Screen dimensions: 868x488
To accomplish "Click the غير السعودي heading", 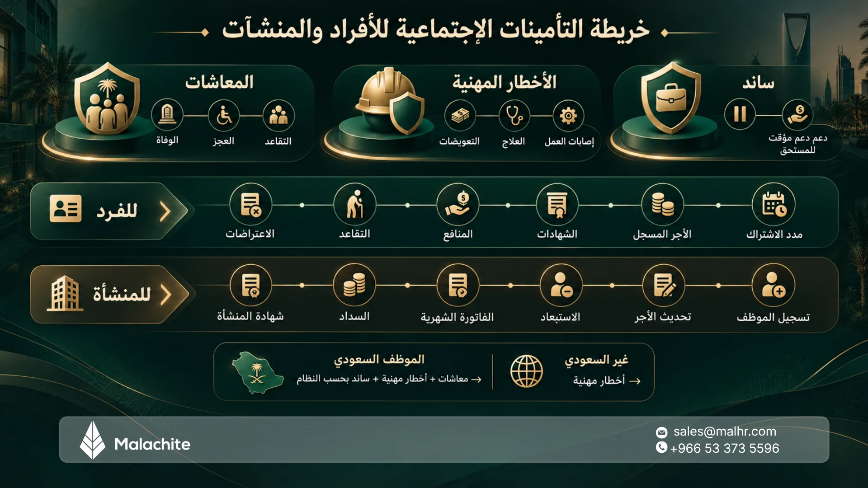I will click(596, 360).
